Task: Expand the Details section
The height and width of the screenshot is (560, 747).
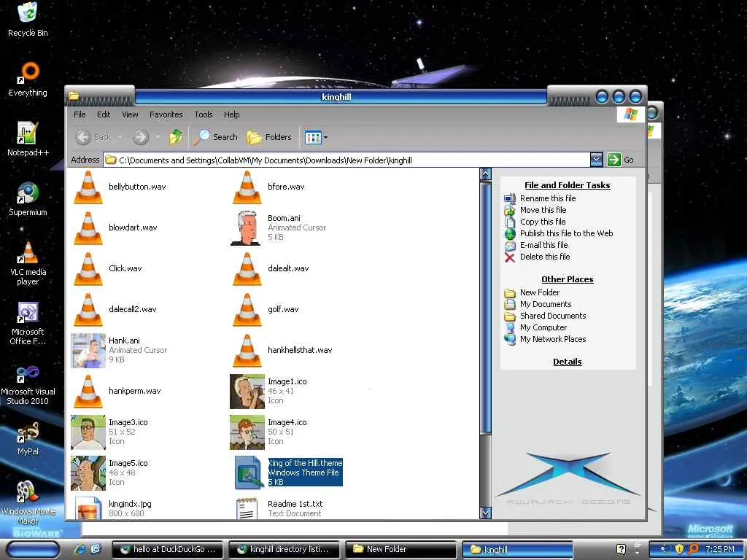Action: 567,362
